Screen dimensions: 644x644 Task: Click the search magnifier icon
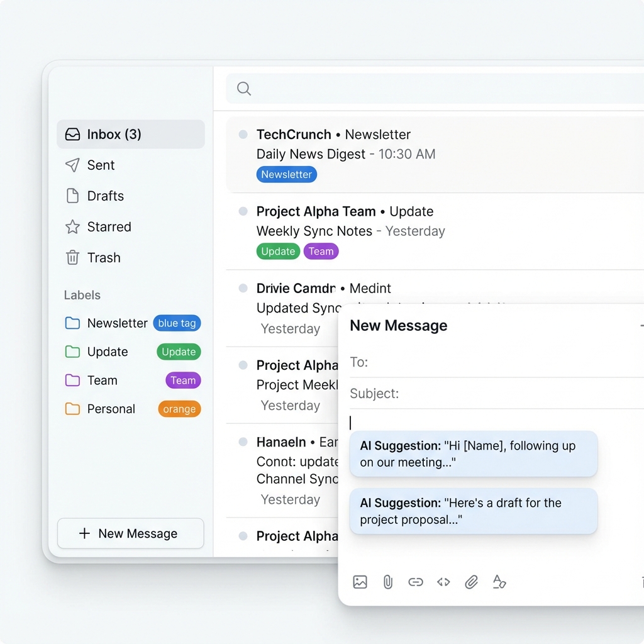243,88
